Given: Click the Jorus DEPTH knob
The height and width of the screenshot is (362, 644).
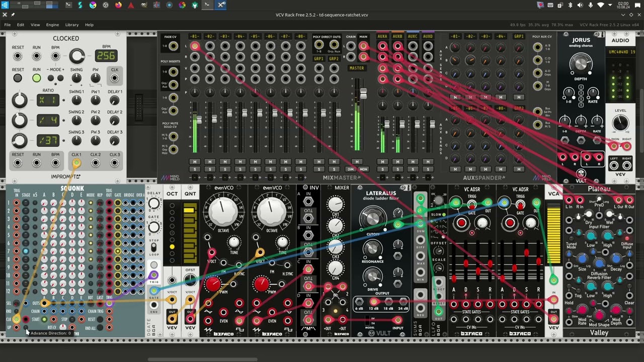Looking at the screenshot, I should coord(581,63).
